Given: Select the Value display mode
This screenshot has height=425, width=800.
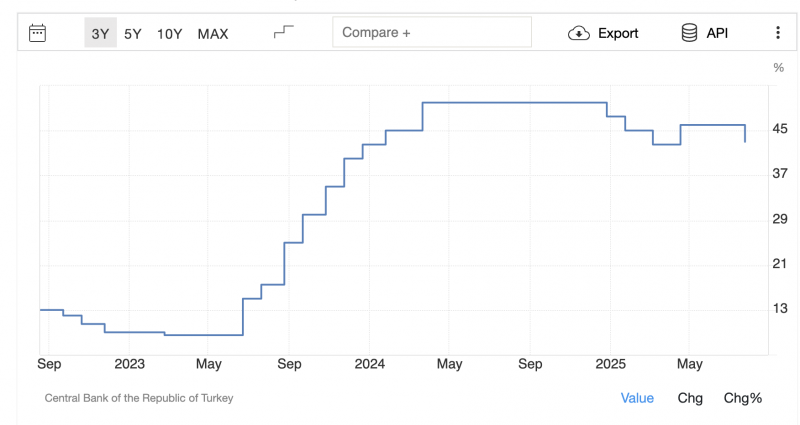Looking at the screenshot, I should (x=637, y=398).
